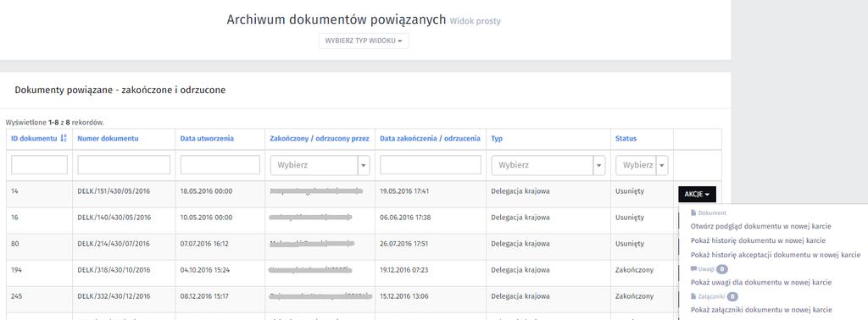This screenshot has height=320, width=868.
Task: Sort by Numer dokumentu column header
Action: [x=108, y=139]
